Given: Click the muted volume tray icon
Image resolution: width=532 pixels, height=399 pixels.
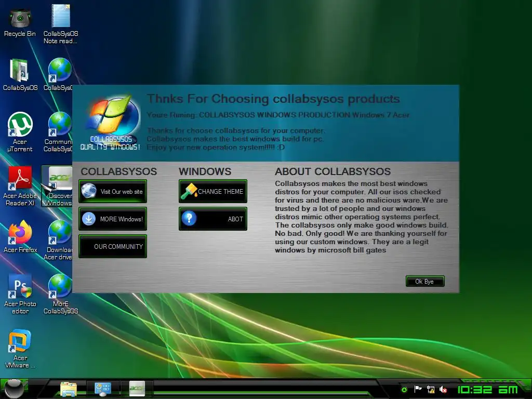Looking at the screenshot, I should pos(443,390).
